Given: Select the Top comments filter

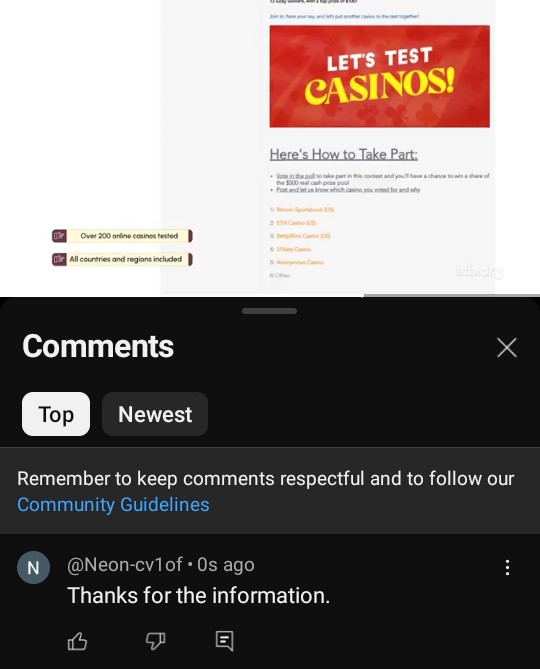Looking at the screenshot, I should click(56, 414).
